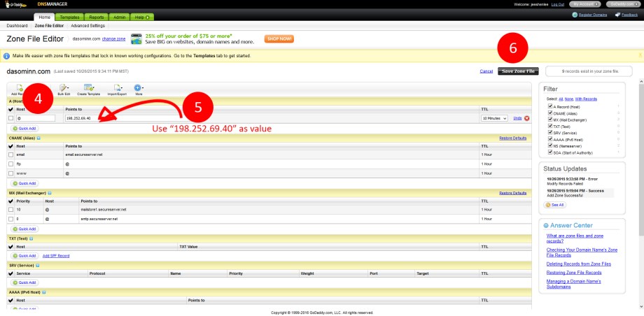Toggle the NS (Nameserver) filter checkbox
The width and height of the screenshot is (644, 316).
(550, 145)
